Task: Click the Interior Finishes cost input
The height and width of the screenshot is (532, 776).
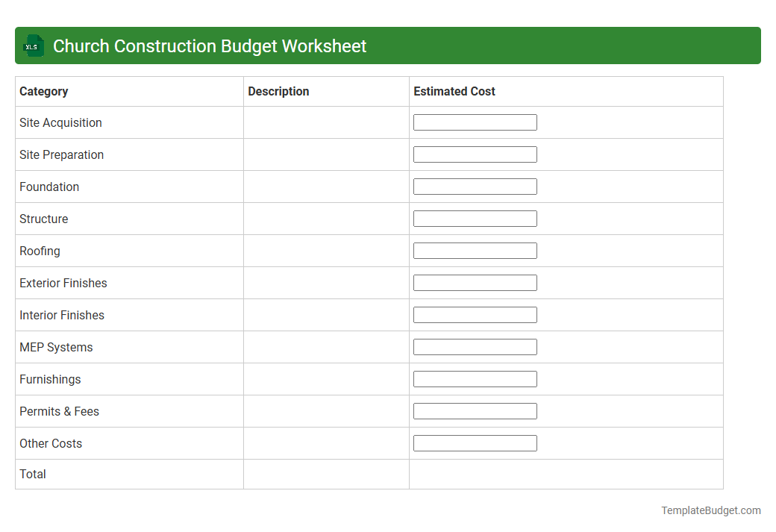Action: point(475,314)
